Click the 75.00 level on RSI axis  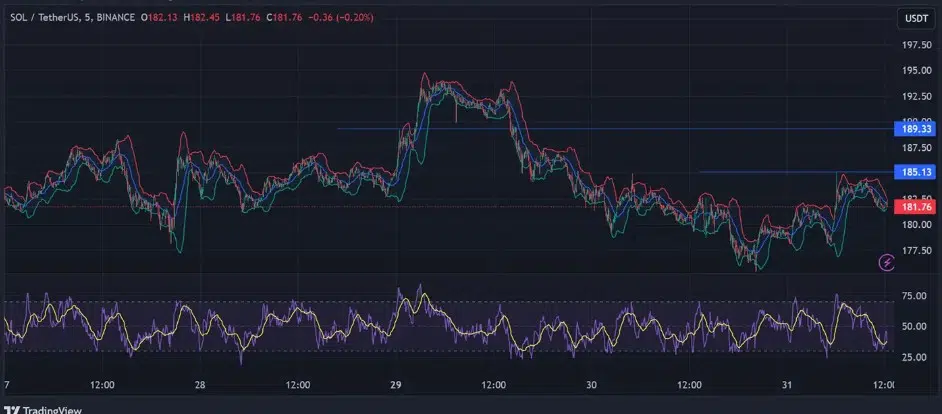[x=912, y=296]
